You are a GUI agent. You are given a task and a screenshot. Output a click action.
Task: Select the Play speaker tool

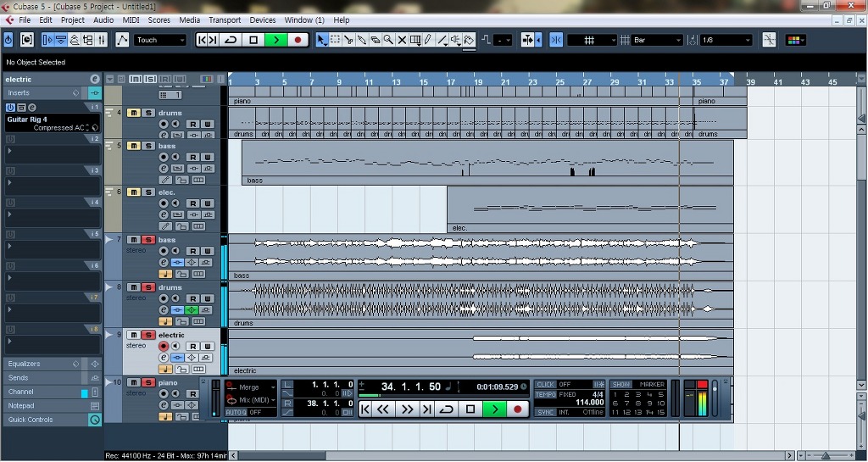[455, 40]
